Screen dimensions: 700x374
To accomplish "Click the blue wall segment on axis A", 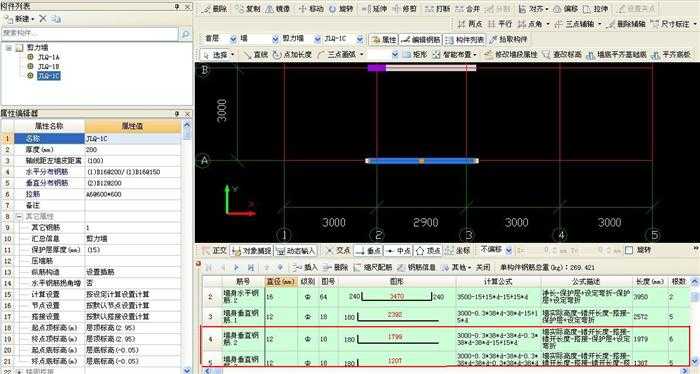I will point(422,160).
